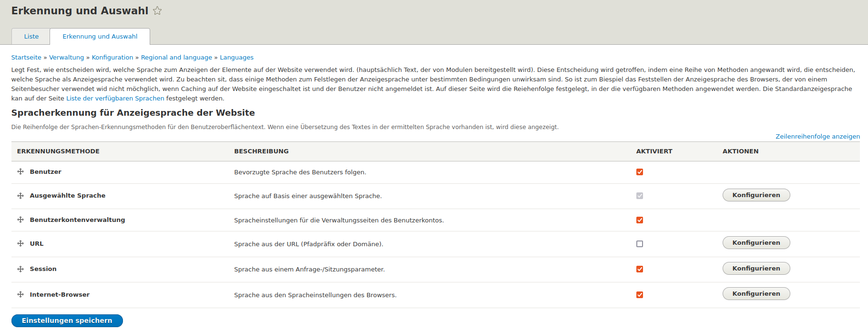Disable the Session detection checkbox
The height and width of the screenshot is (331, 868).
click(640, 269)
